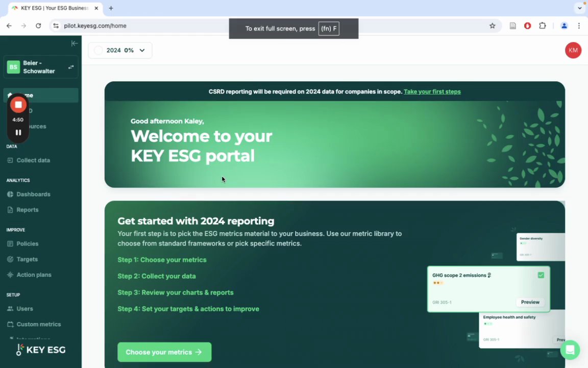The width and height of the screenshot is (588, 368).
Task: Stop the screen recording
Action: click(x=18, y=105)
